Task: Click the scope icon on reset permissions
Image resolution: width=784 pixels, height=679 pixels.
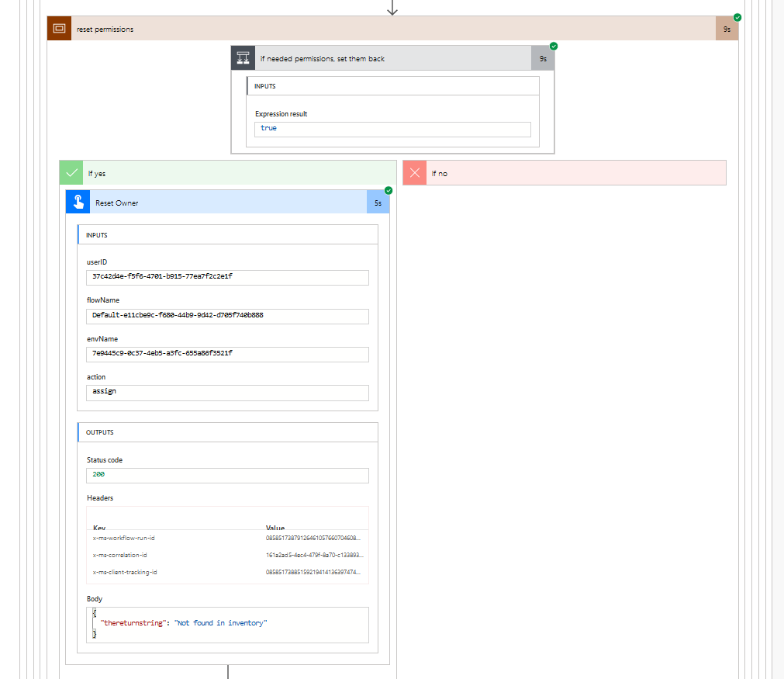Action: click(59, 28)
